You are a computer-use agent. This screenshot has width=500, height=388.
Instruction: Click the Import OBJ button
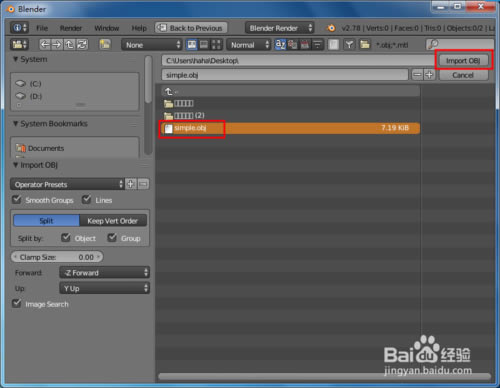coord(463,61)
